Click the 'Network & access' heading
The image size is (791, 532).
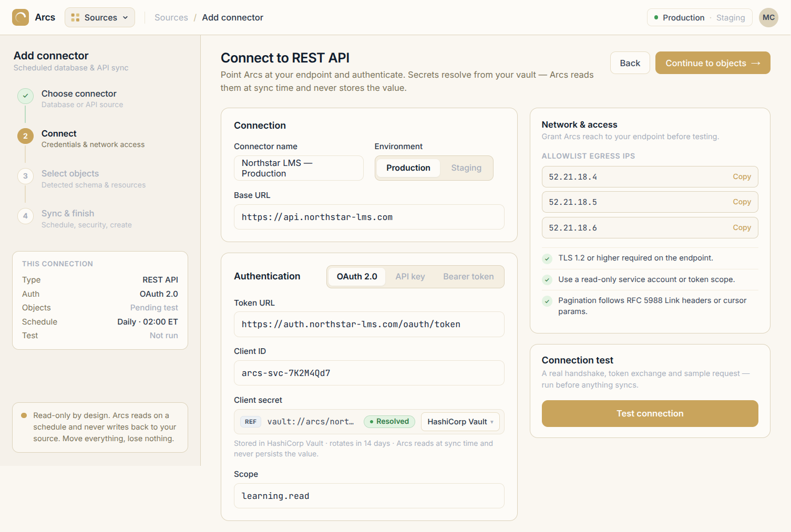579,124
